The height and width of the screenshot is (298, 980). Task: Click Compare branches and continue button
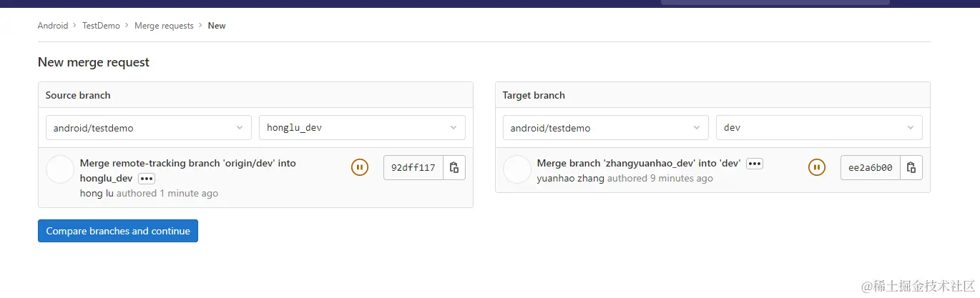pyautogui.click(x=118, y=231)
